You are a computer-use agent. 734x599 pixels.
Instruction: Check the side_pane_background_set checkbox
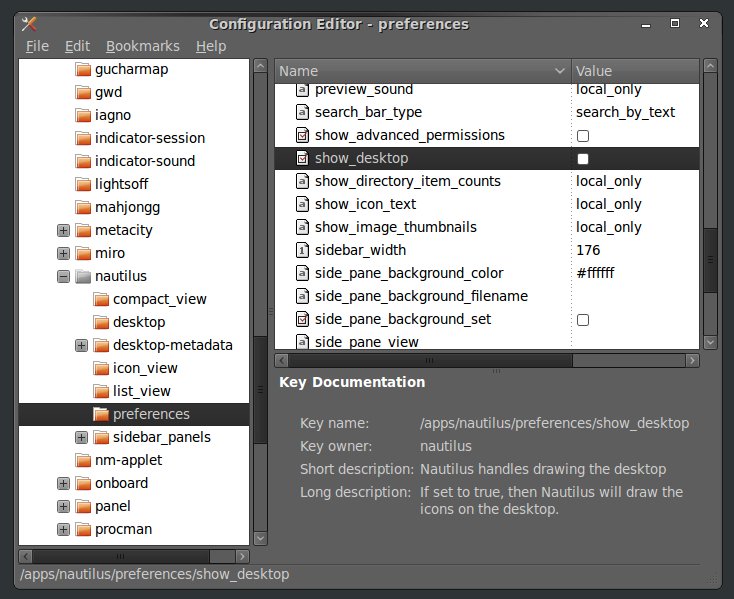pyautogui.click(x=583, y=320)
